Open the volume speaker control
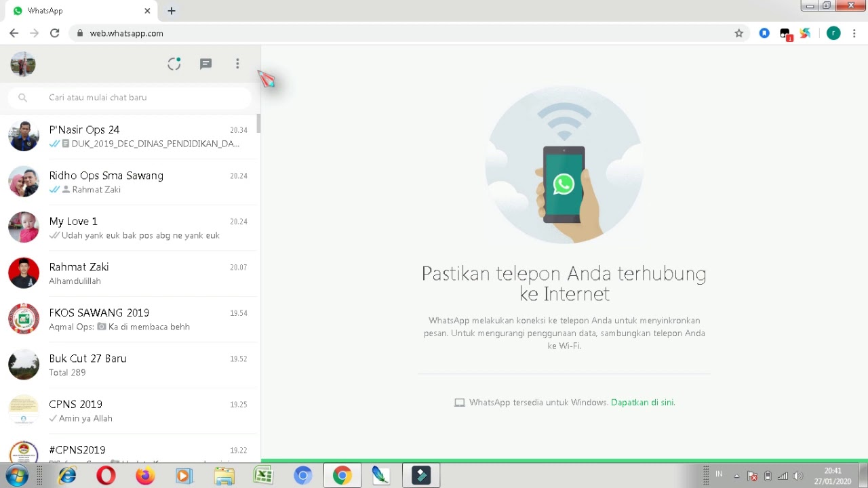 (x=798, y=476)
